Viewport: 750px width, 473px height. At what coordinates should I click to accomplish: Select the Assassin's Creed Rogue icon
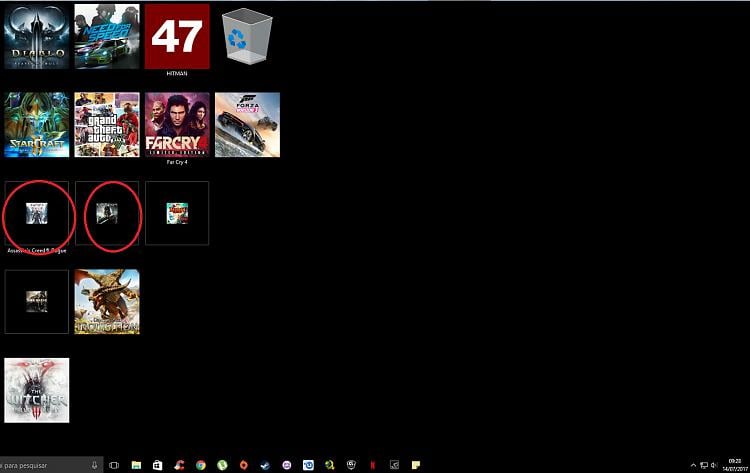37,213
